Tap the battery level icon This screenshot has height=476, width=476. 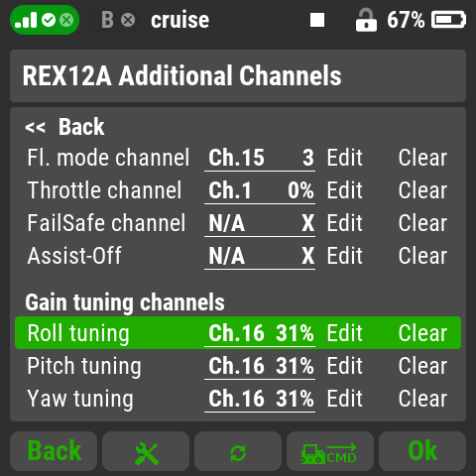pos(448,20)
